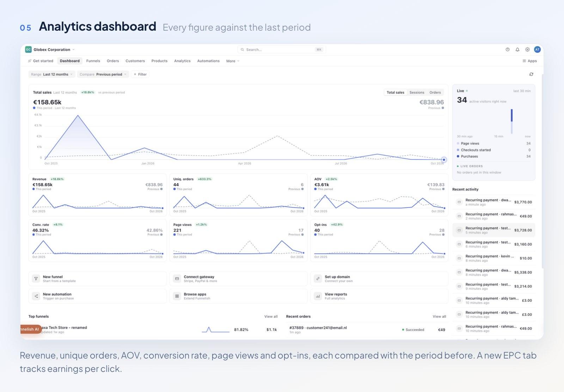Refresh the dashboard data
The width and height of the screenshot is (564, 392).
tap(531, 74)
